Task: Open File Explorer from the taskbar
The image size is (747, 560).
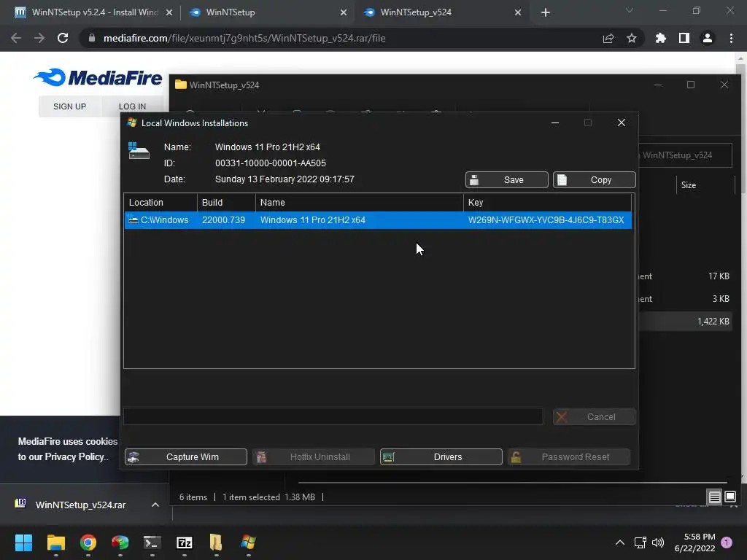Action: (55, 542)
